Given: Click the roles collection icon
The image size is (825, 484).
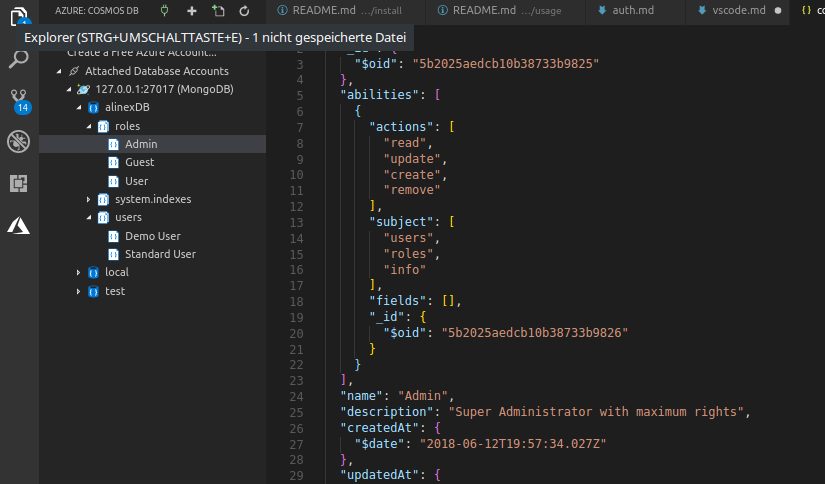Looking at the screenshot, I should click(x=103, y=126).
